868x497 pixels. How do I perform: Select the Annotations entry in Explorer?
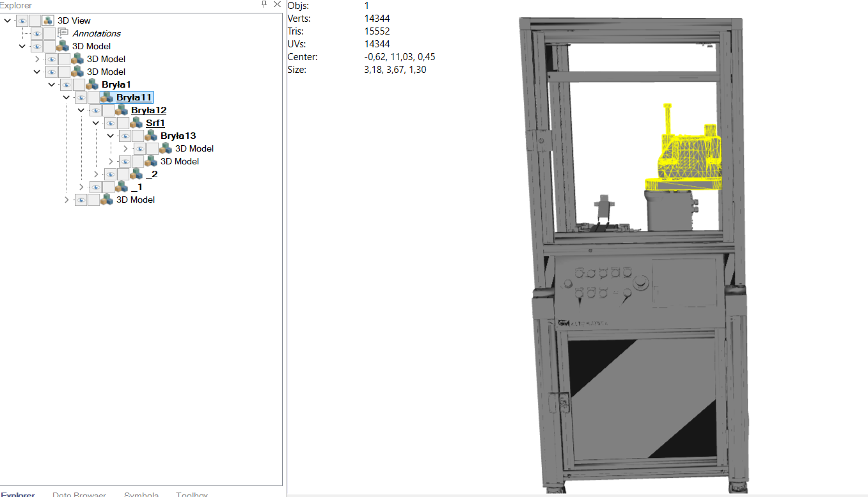point(97,33)
